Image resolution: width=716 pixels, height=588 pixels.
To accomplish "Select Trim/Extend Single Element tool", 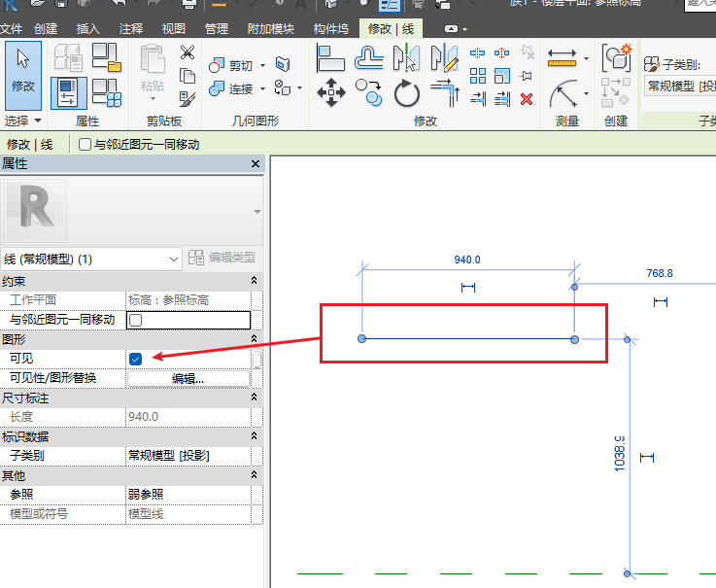I will coord(478,98).
